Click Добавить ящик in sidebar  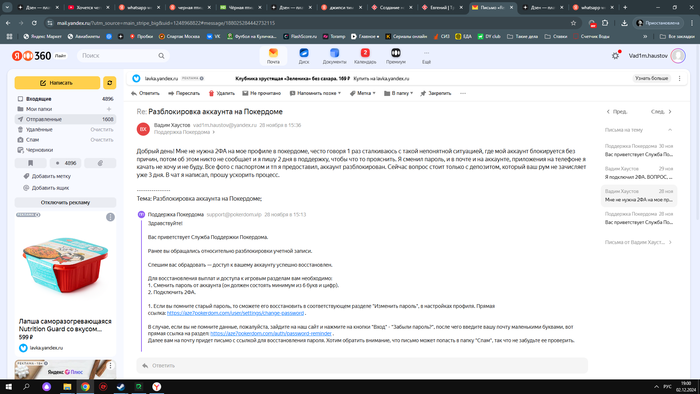point(46,188)
